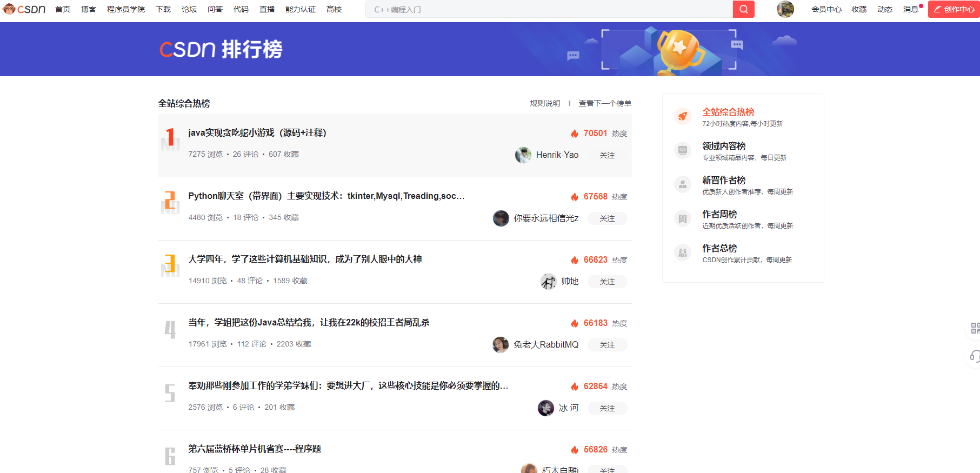Click 查看下一个榜单 link

[605, 103]
